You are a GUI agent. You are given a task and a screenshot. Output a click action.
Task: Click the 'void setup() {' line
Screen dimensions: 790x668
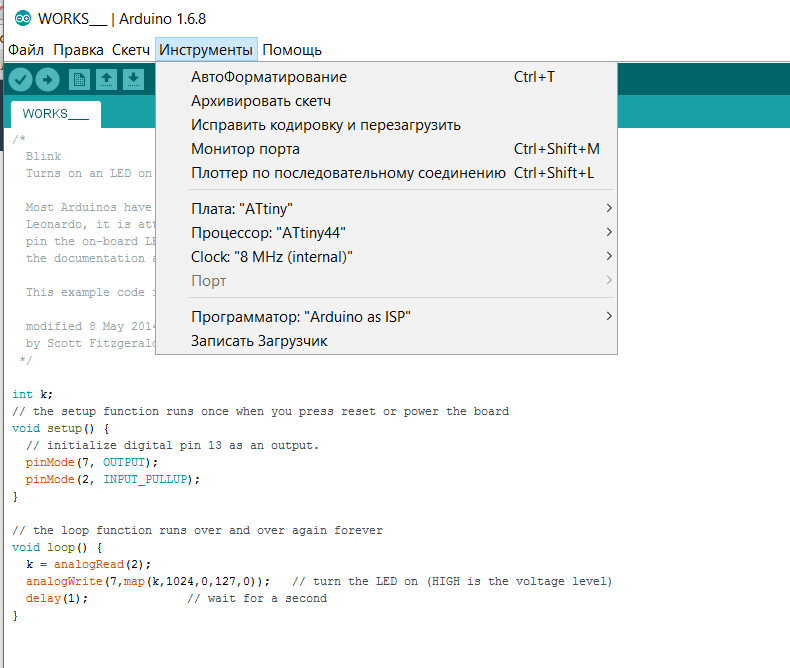click(x=61, y=429)
